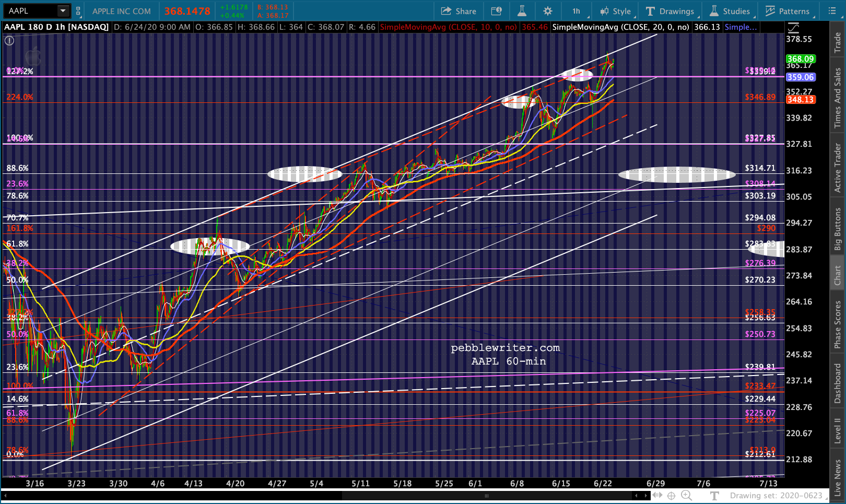The height and width of the screenshot is (504, 846).
Task: Click the zoom-in magnifier icon
Action: click(687, 496)
